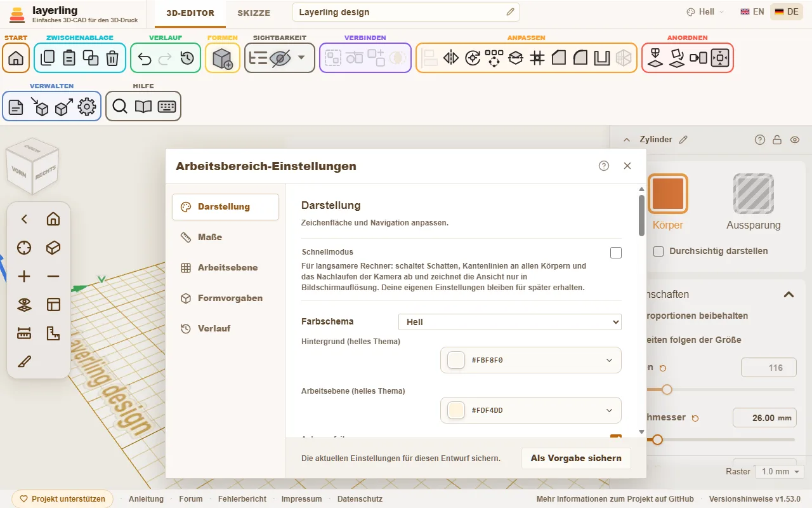Click the hollow shell U-shaped tool
Image resolution: width=812 pixels, height=508 pixels.
[x=602, y=58]
